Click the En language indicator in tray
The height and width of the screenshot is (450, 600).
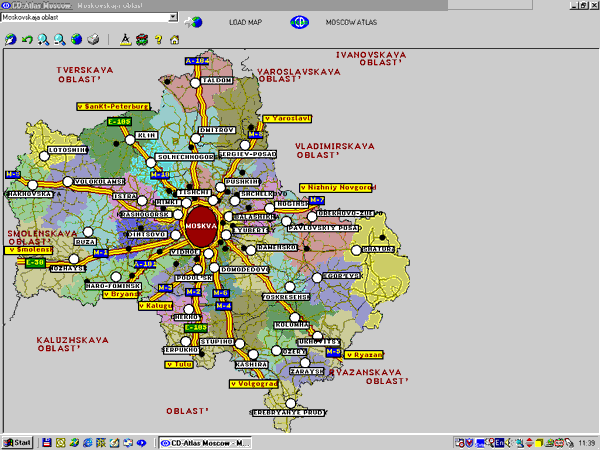point(499,443)
